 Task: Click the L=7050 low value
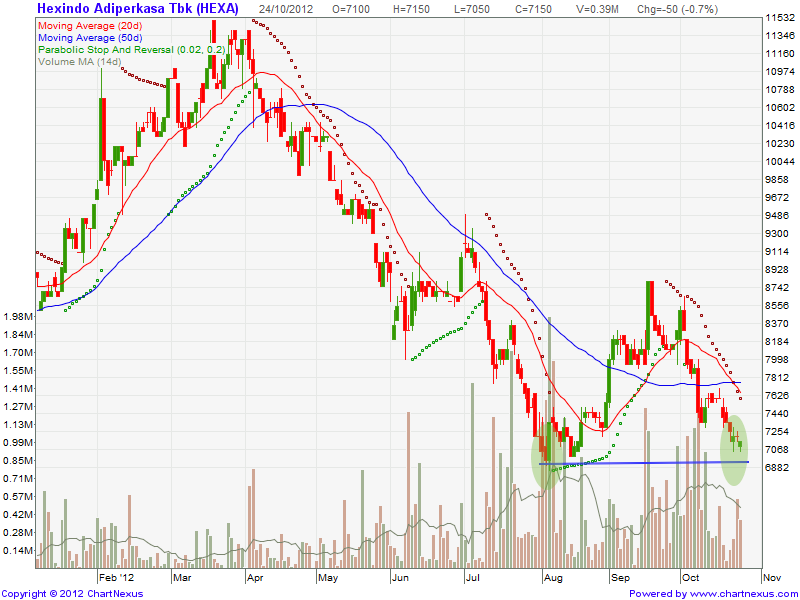pyautogui.click(x=472, y=9)
